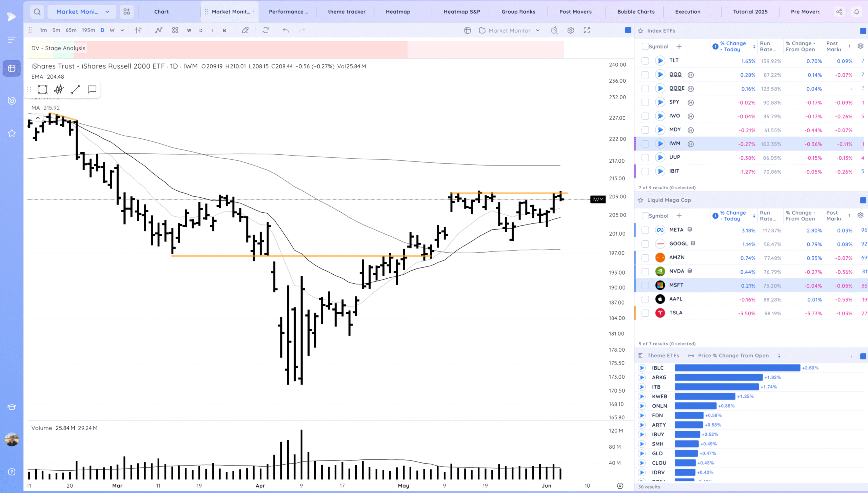Open the Group Ranks tab
Viewport: 868px width, 493px height.
click(x=518, y=12)
